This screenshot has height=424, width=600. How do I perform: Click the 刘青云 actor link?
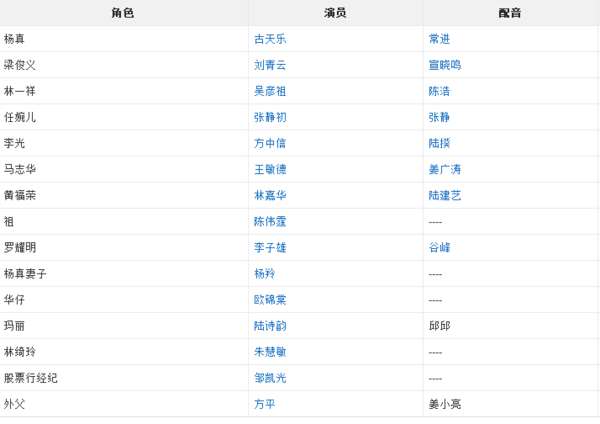(270, 65)
